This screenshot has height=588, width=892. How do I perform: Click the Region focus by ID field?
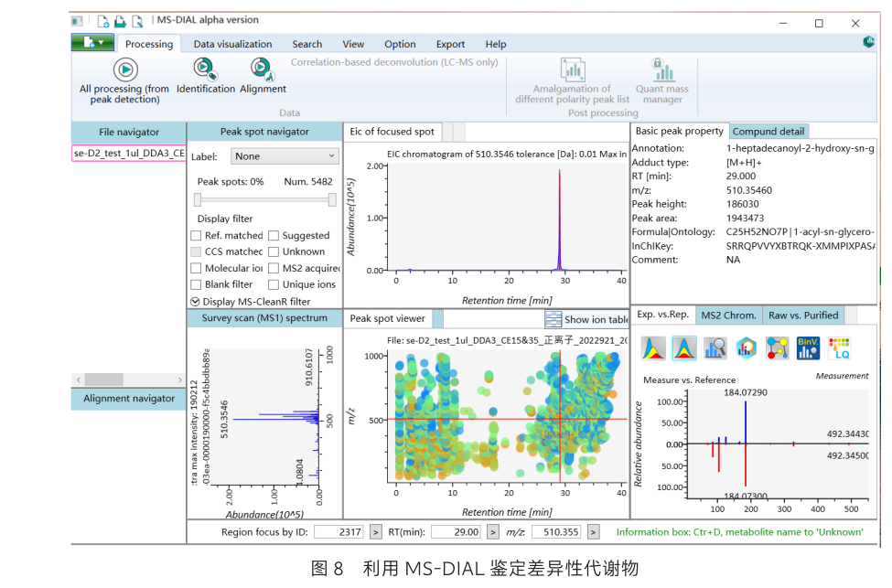coord(339,531)
